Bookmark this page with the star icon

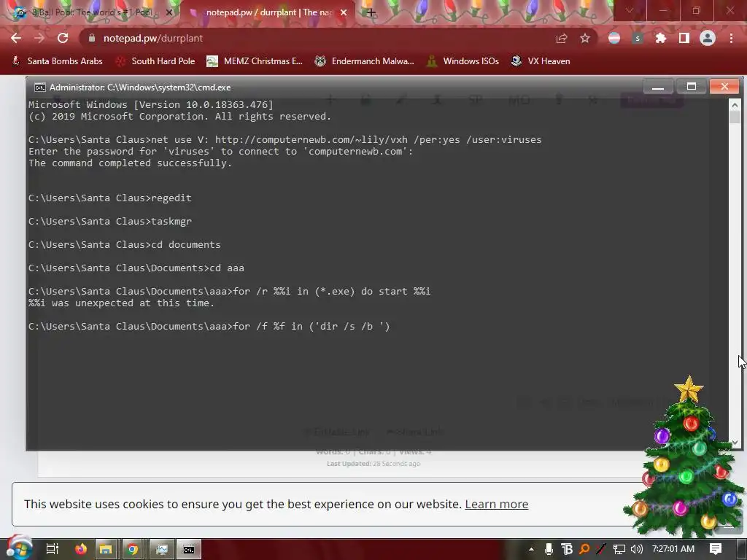[x=585, y=38]
